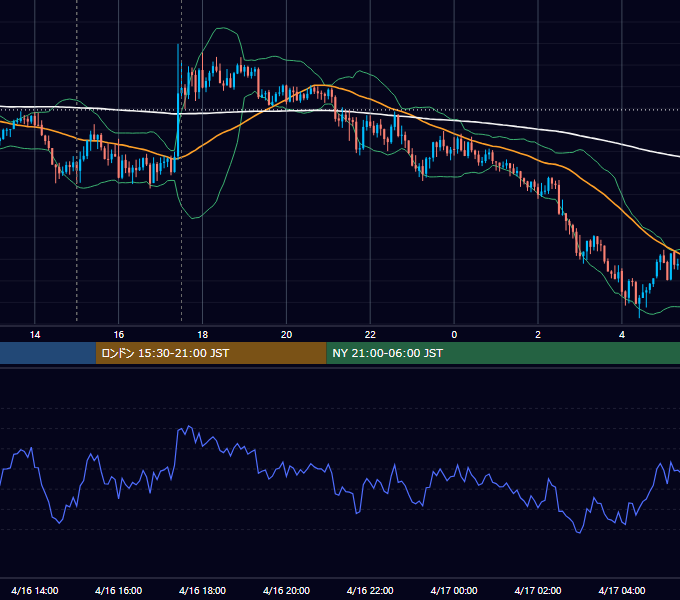Select the blue session bar before ロンドン
The image size is (680, 600).
click(x=48, y=353)
